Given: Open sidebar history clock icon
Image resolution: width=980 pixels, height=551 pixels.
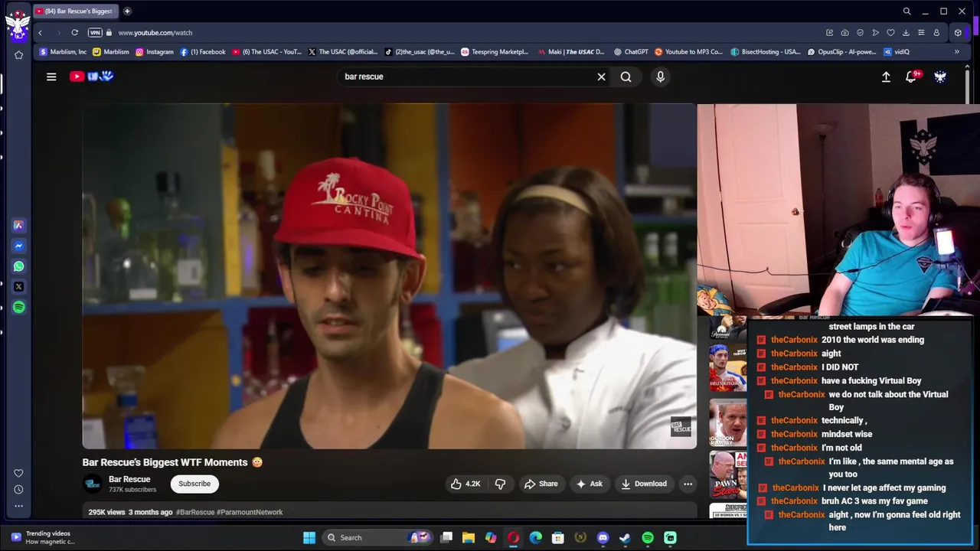Looking at the screenshot, I should coord(18,490).
